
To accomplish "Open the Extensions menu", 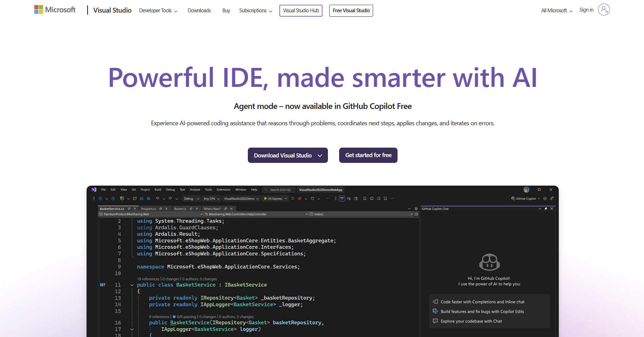I will pyautogui.click(x=223, y=190).
